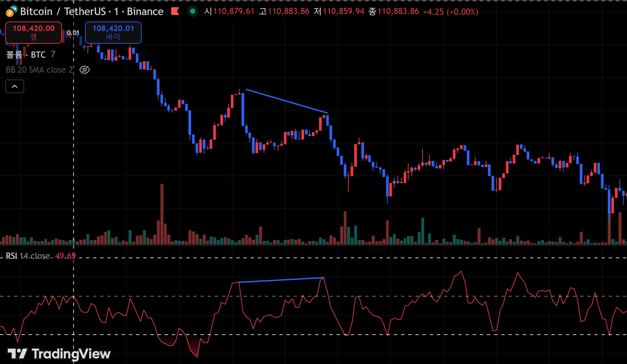
Task: Click the green market status dot
Action: (193, 12)
